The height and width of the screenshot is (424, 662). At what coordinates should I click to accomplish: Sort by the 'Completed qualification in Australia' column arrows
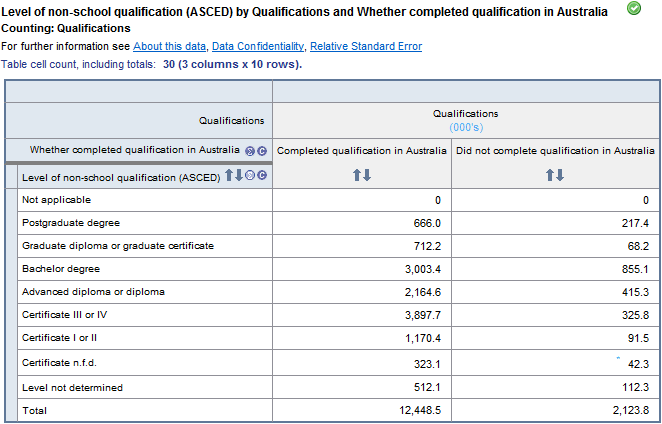pyautogui.click(x=362, y=176)
